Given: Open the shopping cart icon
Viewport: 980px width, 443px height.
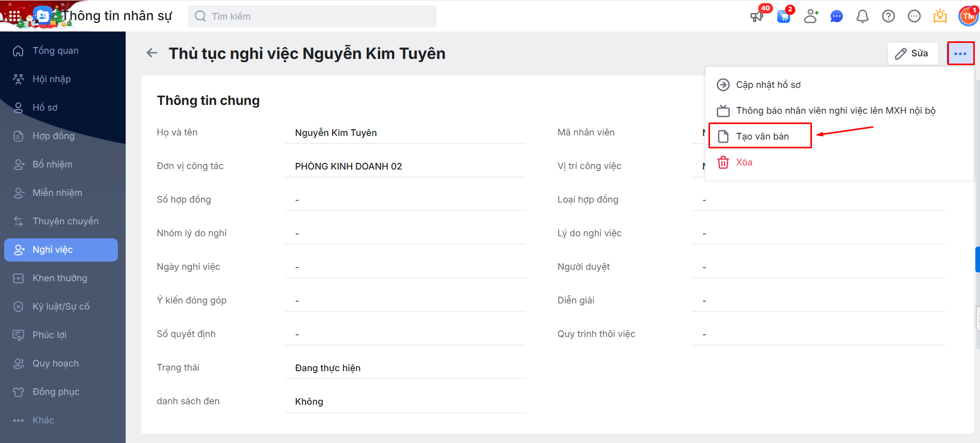Looking at the screenshot, I should [784, 17].
